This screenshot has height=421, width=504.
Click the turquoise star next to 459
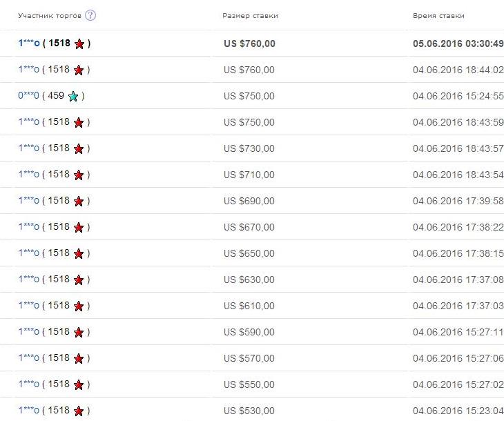(73, 96)
